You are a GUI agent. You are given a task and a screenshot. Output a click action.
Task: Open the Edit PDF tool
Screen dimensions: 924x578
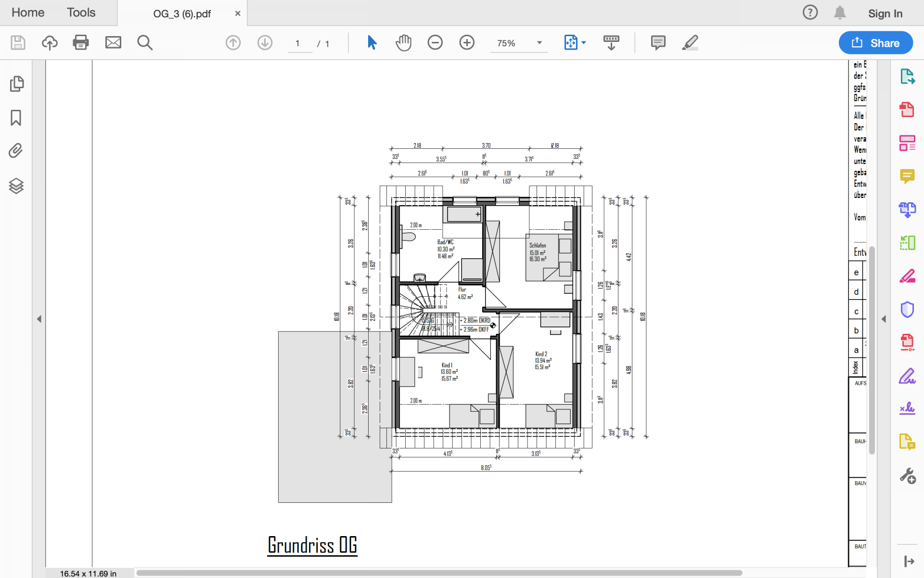(x=907, y=143)
